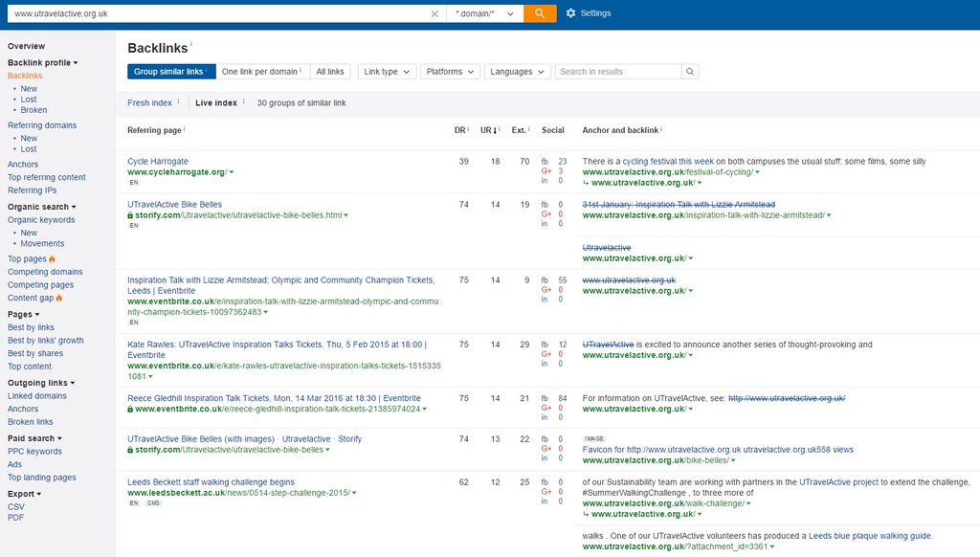Open the Languages filter dropdown

pyautogui.click(x=517, y=72)
